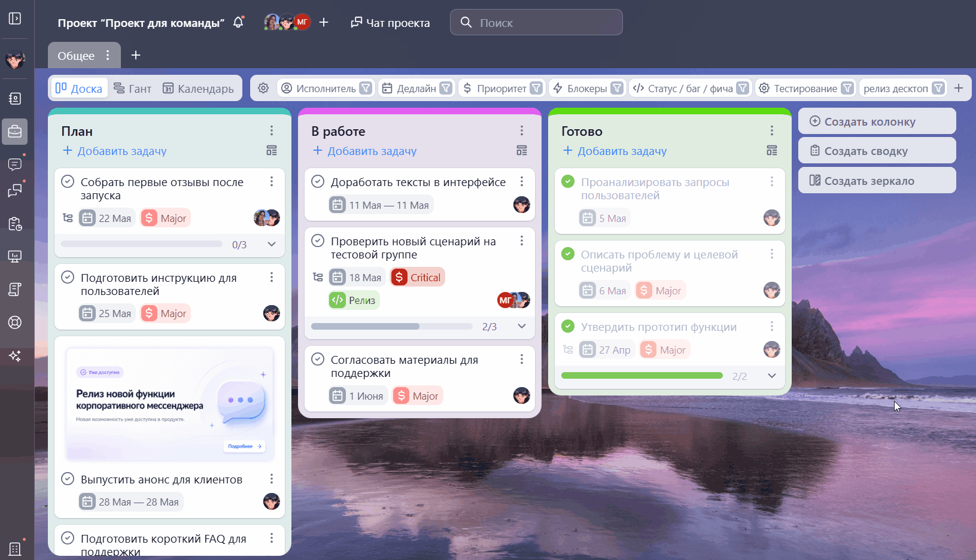Image resolution: width=976 pixels, height=560 pixels.
Task: Open board settings gear icon
Action: 263,88
